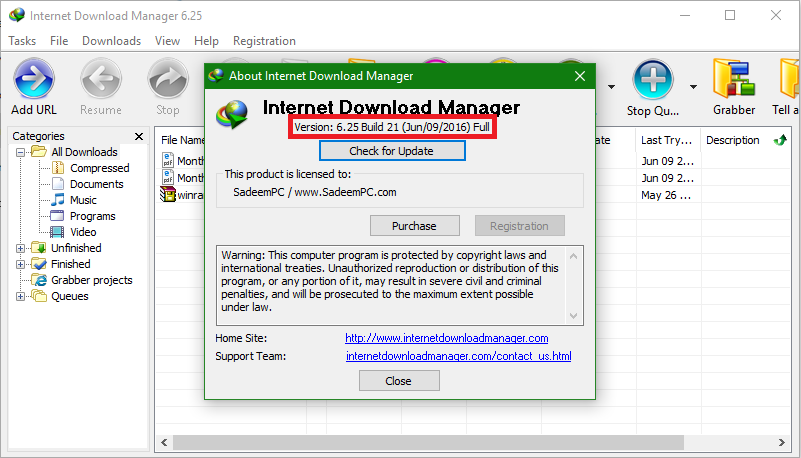
Task: Open the Stop Queue dropdown arrow
Action: [x=693, y=87]
